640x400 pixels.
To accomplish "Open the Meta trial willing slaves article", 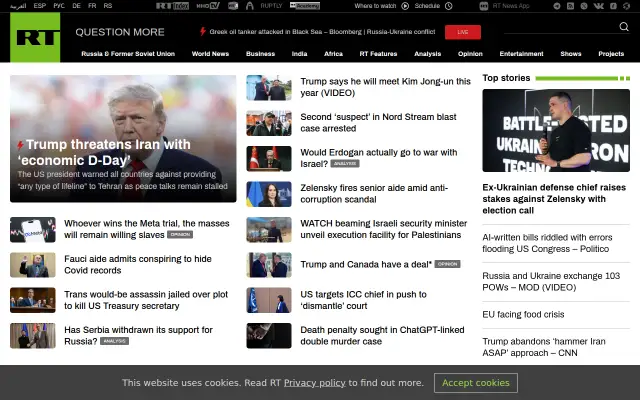I will (147, 229).
